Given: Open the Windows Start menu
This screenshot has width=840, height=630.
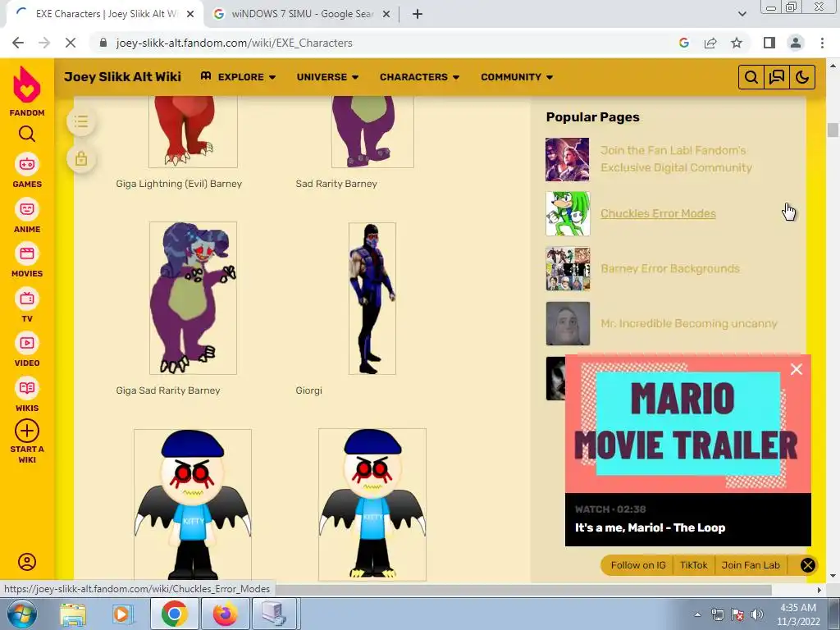Looking at the screenshot, I should click(x=22, y=614).
